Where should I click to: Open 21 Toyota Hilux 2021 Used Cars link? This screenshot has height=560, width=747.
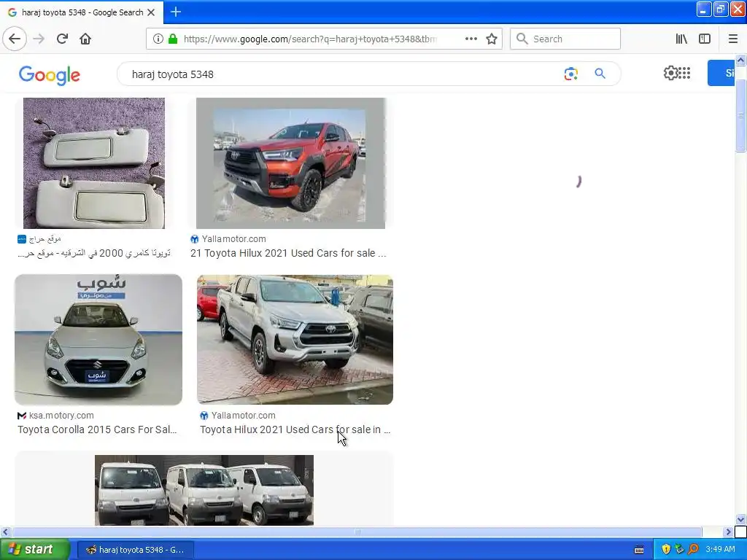288,253
